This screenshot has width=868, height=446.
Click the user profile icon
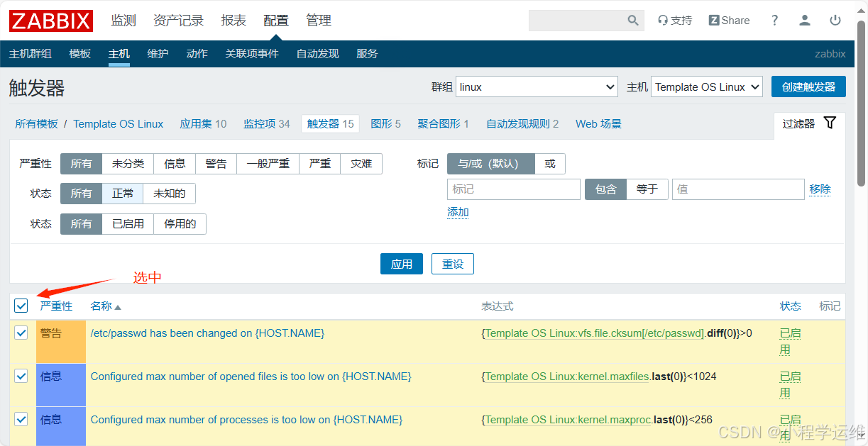pyautogui.click(x=804, y=21)
